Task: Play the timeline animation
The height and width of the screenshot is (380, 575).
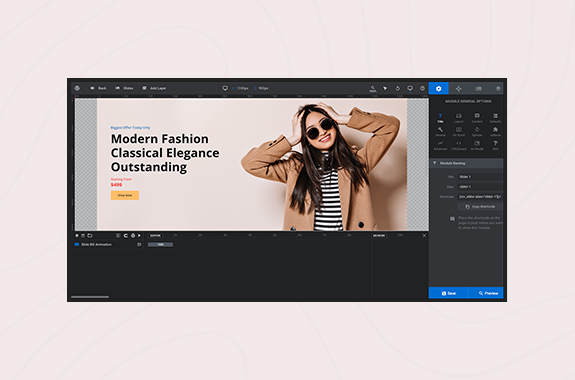Action: coord(139,235)
